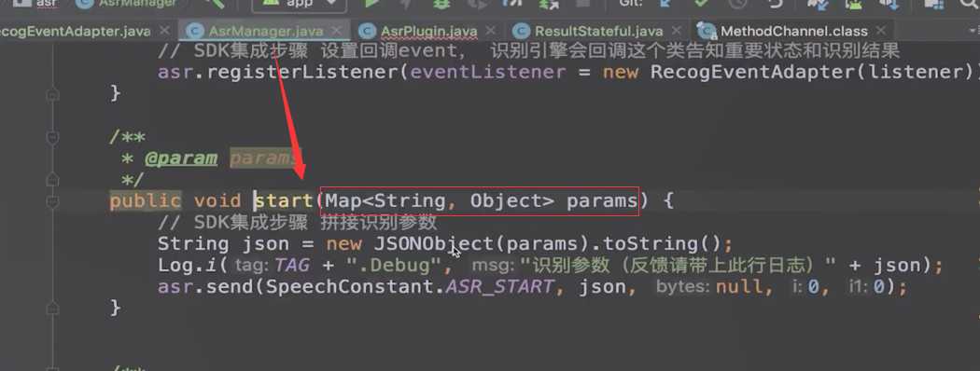Screen dimensions: 980x371
Task: Click asr.send method call
Action: tap(205, 287)
